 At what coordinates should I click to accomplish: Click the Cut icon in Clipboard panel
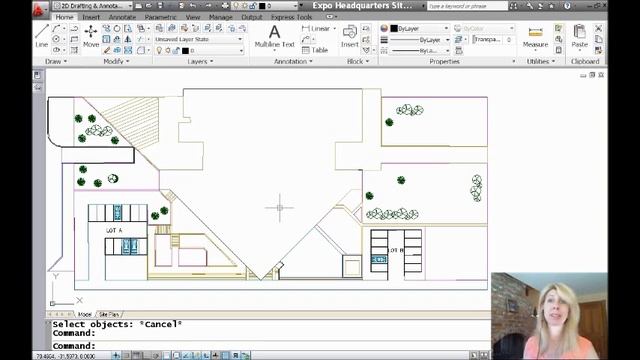[598, 28]
